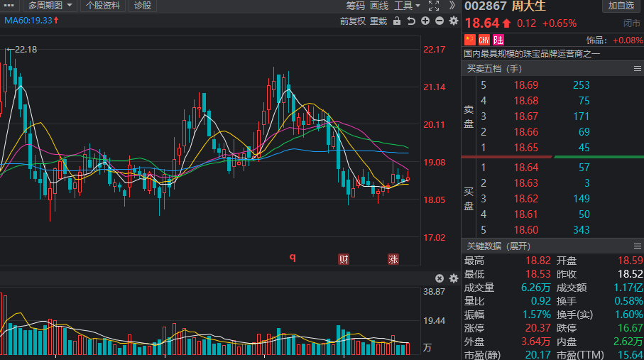Click the fullscreen expand icon
The image size is (644, 360).
434,6
